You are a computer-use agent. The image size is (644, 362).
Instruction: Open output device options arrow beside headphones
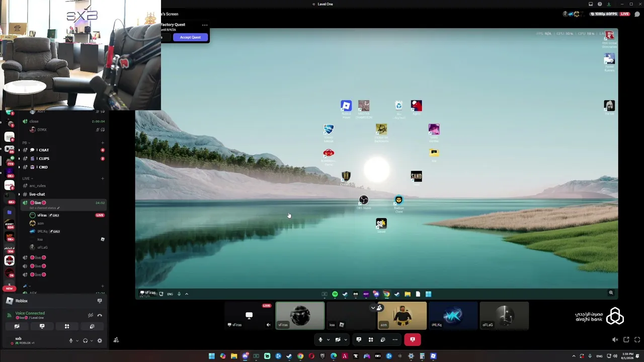coord(91,340)
